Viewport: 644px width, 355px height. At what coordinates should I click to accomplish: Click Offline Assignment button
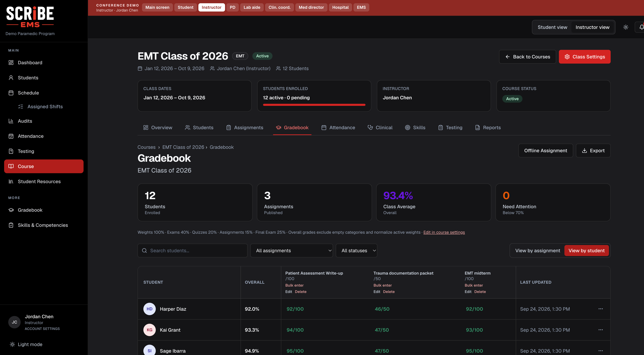click(545, 151)
